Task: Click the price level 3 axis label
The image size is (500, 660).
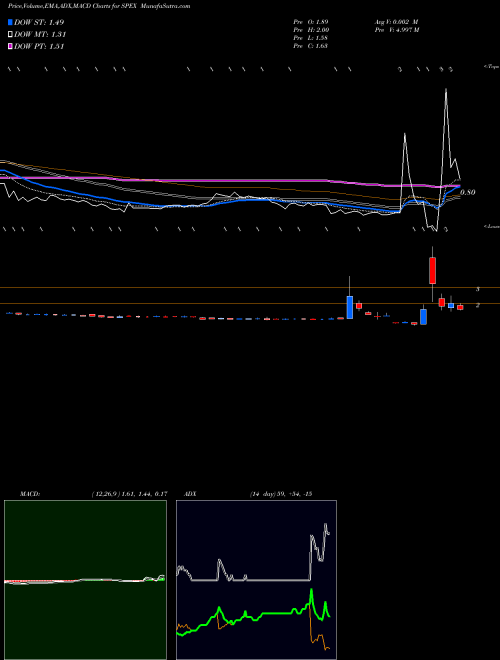Action: coord(478,289)
